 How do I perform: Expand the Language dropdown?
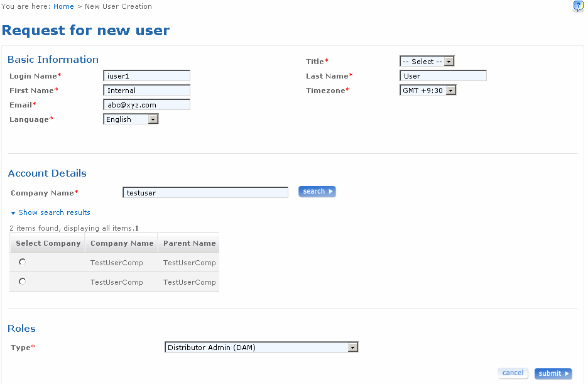pyautogui.click(x=131, y=119)
